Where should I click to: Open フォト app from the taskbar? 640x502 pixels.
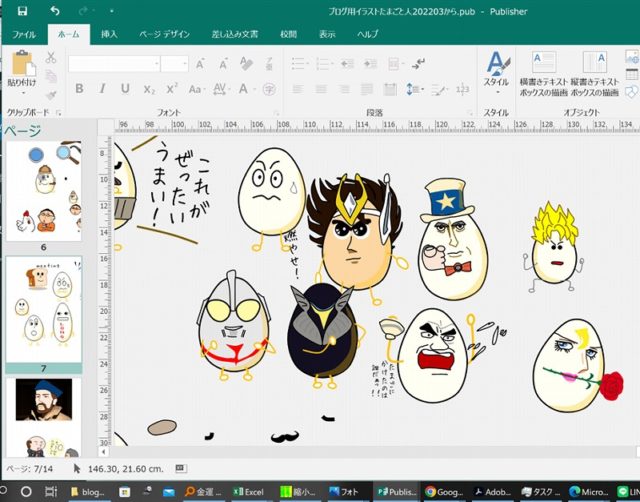coord(342,492)
